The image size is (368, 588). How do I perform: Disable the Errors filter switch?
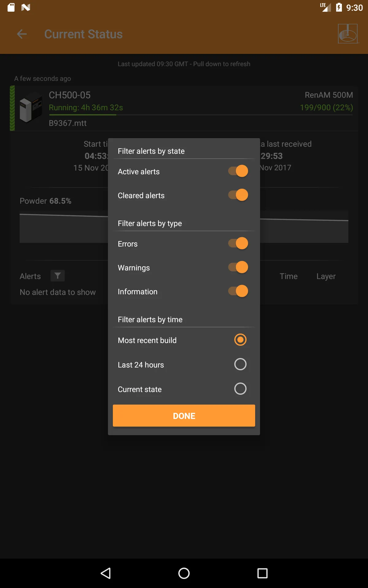tap(238, 243)
